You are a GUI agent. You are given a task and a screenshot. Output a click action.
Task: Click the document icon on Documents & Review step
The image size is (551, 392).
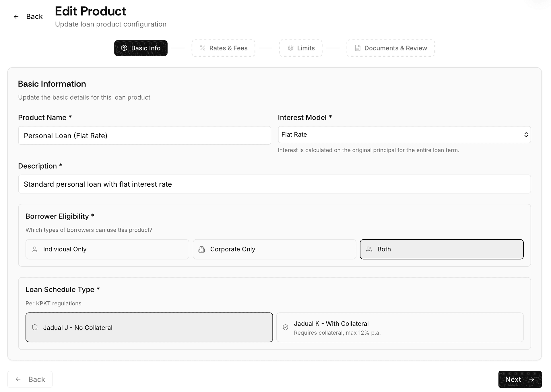(x=357, y=48)
